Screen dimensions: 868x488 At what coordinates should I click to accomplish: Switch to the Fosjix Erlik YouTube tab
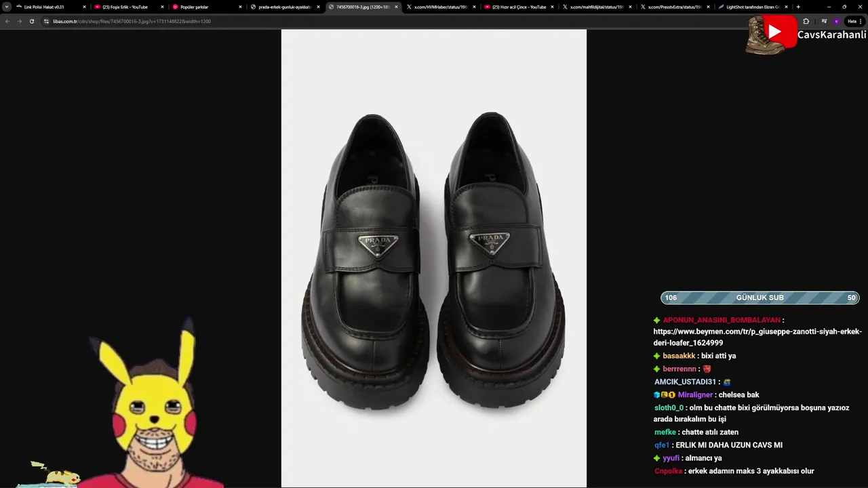(128, 7)
